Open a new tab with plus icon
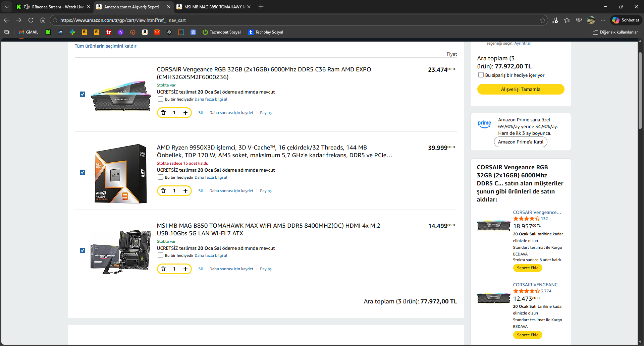 click(x=261, y=7)
